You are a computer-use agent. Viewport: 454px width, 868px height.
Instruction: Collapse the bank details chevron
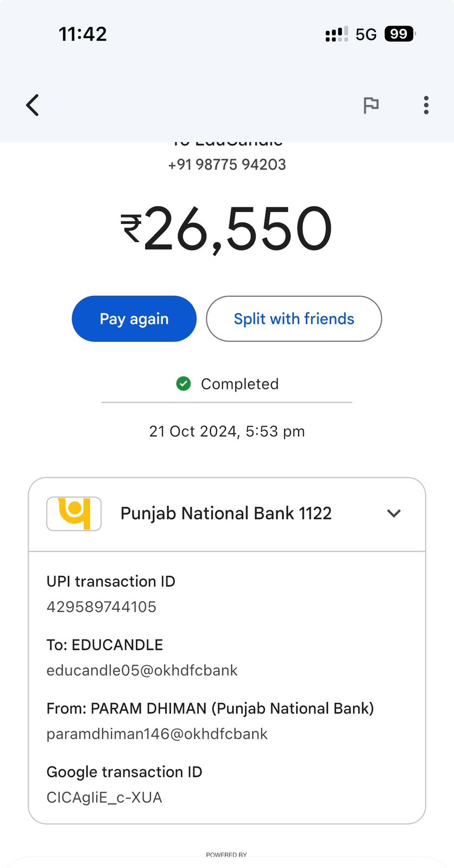click(394, 513)
